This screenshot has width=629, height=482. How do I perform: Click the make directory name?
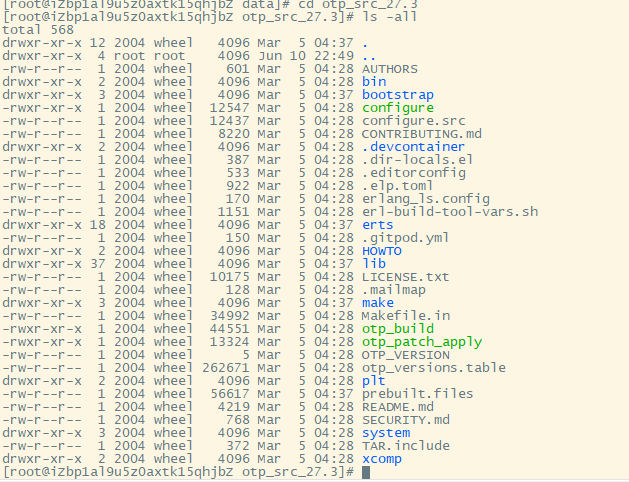[x=377, y=303]
